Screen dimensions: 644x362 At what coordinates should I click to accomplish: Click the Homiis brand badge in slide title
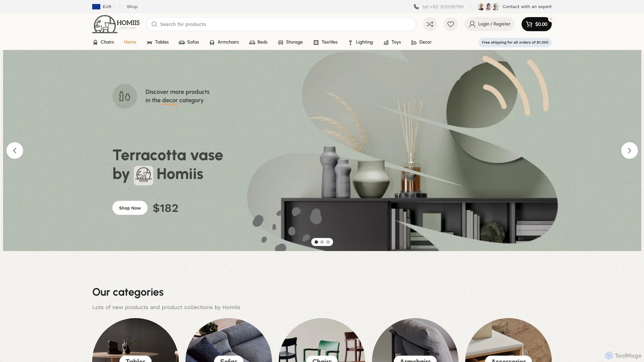coord(143,175)
